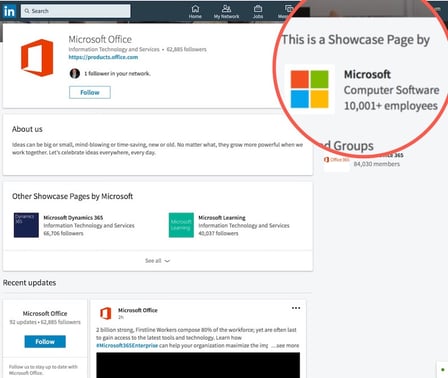The height and width of the screenshot is (378, 448).
Task: Expand See all showcase pages
Action: pyautogui.click(x=157, y=261)
